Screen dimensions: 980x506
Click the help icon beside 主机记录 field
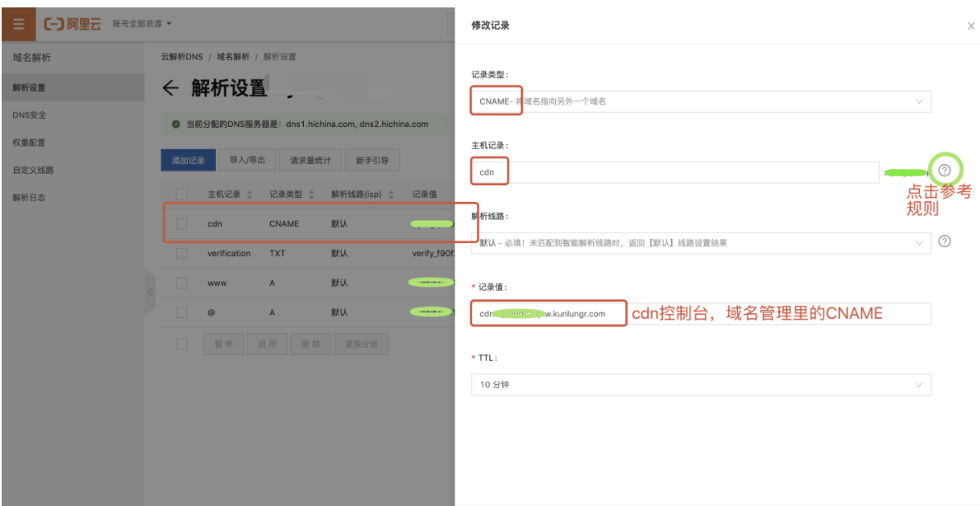point(945,170)
